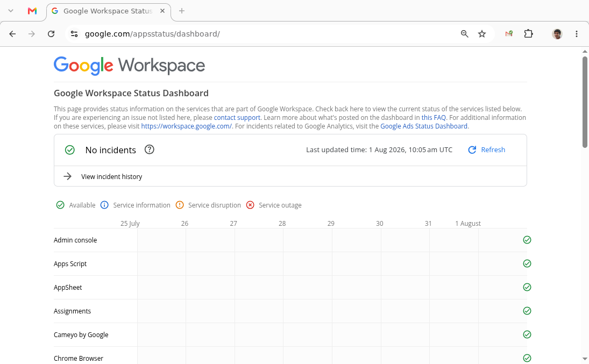Click the 1 August date header
The width and height of the screenshot is (589, 364).
click(x=467, y=224)
